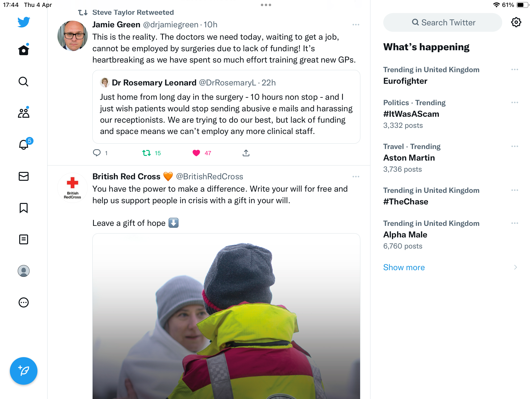
Task: Share Jamie Green's tweet
Action: pyautogui.click(x=246, y=153)
